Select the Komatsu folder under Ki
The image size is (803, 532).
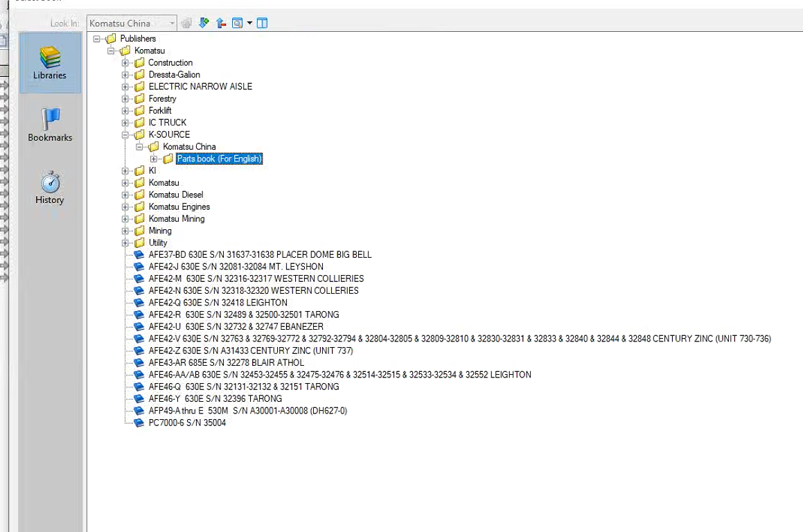click(x=164, y=183)
